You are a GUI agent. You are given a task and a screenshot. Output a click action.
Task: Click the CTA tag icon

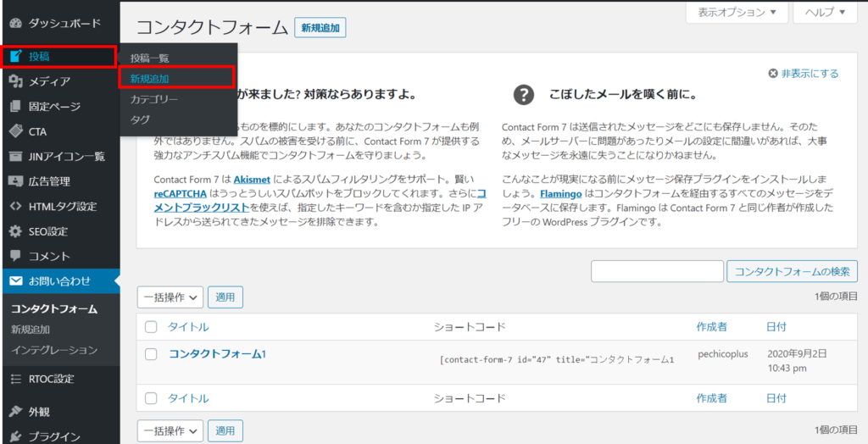15,131
